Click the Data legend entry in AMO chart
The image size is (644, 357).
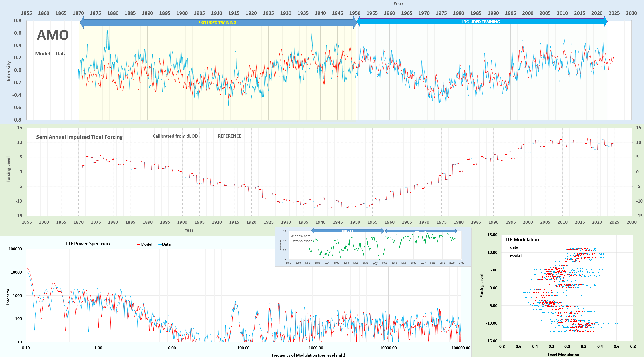point(60,54)
